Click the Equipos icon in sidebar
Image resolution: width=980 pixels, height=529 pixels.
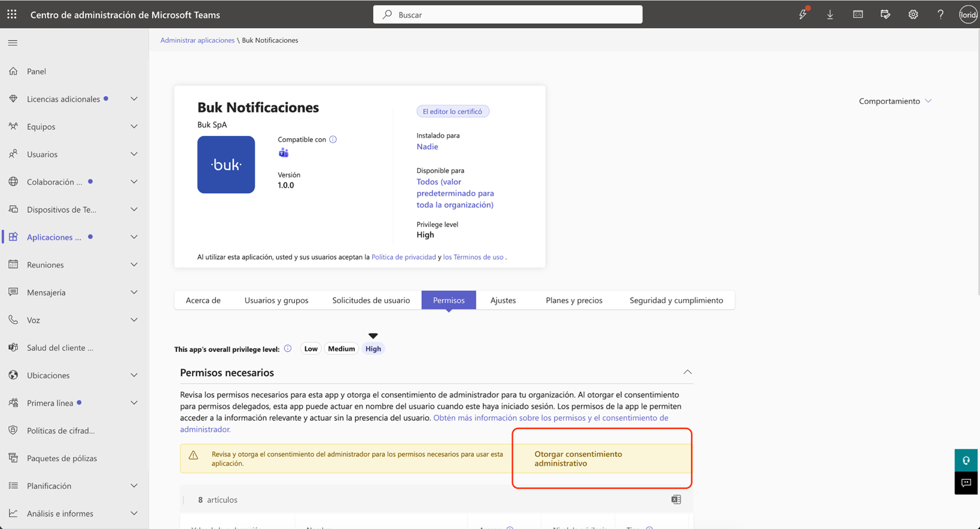(x=13, y=126)
